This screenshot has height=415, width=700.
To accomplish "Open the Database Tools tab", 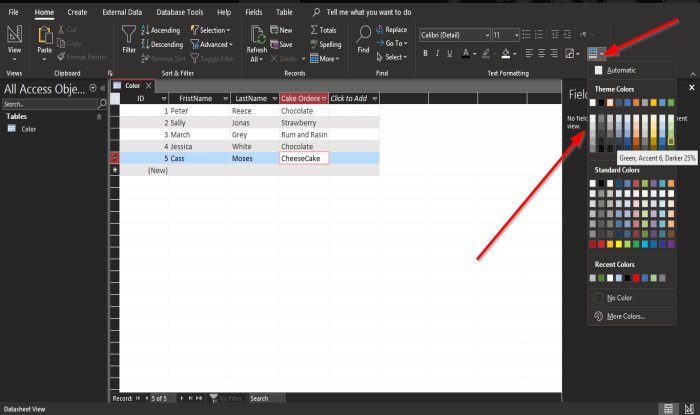I will tap(179, 12).
